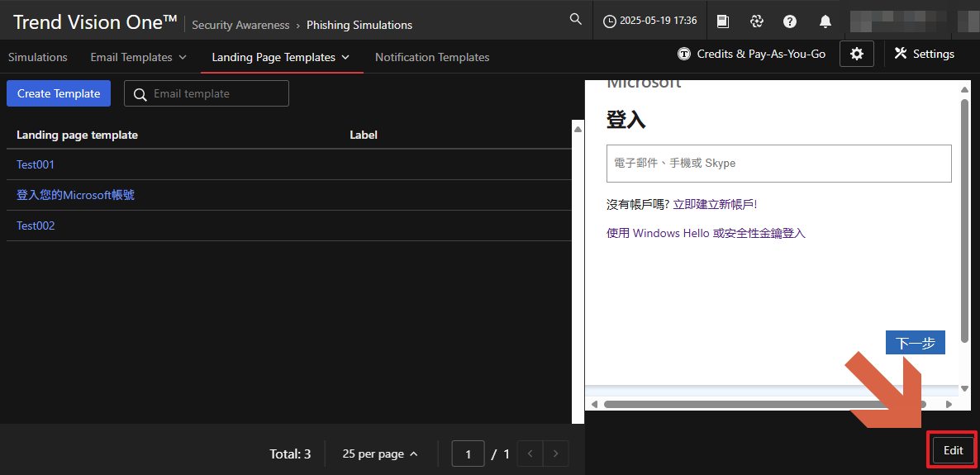Screen dimensions: 980x475
Task: Click the Credits & Pay-As-You-Go icon
Action: pos(683,55)
